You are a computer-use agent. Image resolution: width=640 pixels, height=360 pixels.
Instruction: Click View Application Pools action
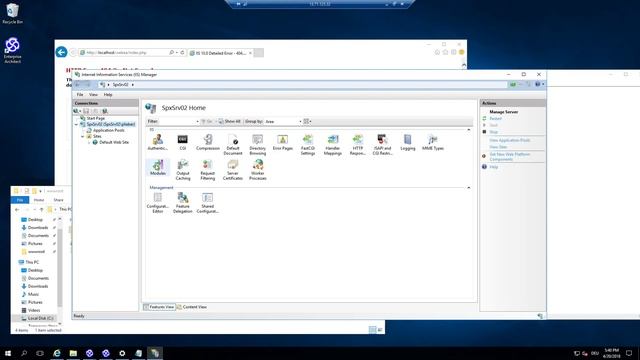click(x=509, y=140)
